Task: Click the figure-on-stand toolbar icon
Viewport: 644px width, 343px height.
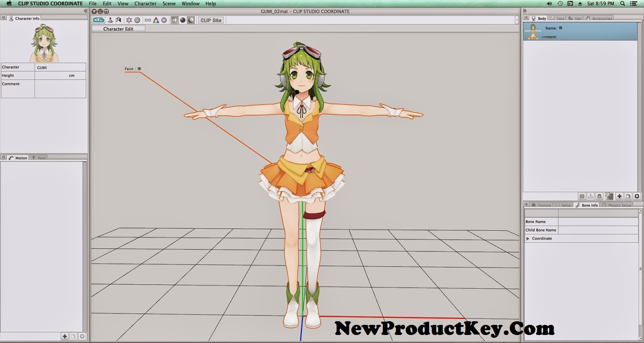Action: 110,20
